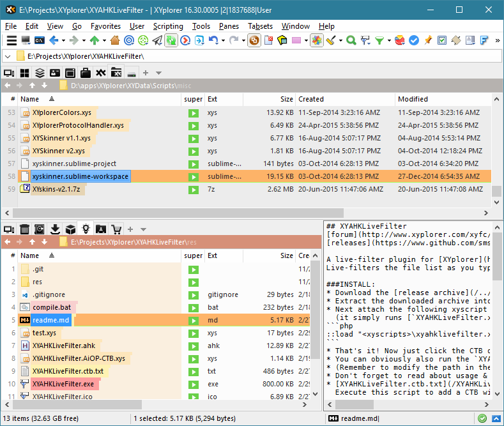This screenshot has width=504, height=426.
Task: Open Find Files with the magnifier icon
Action: click(351, 40)
